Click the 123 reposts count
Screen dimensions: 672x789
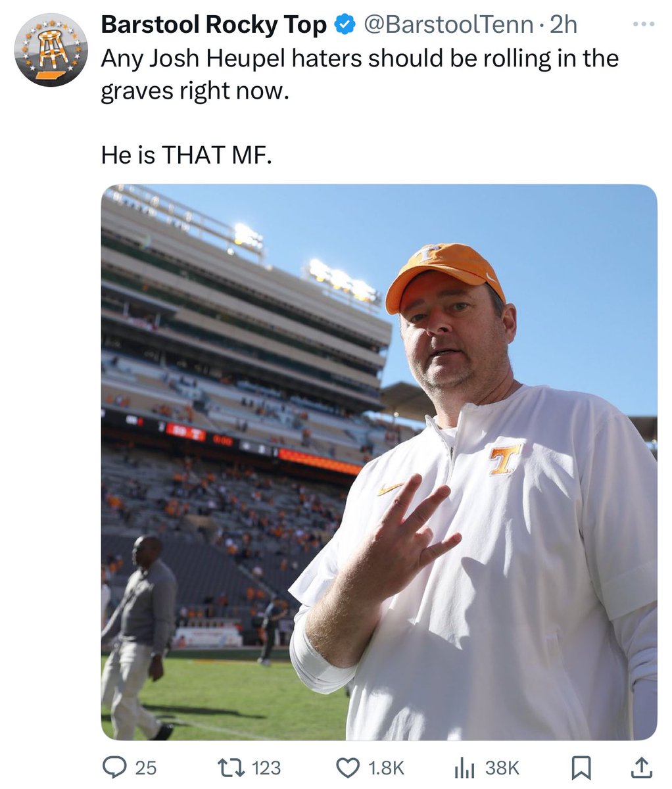pyautogui.click(x=266, y=767)
